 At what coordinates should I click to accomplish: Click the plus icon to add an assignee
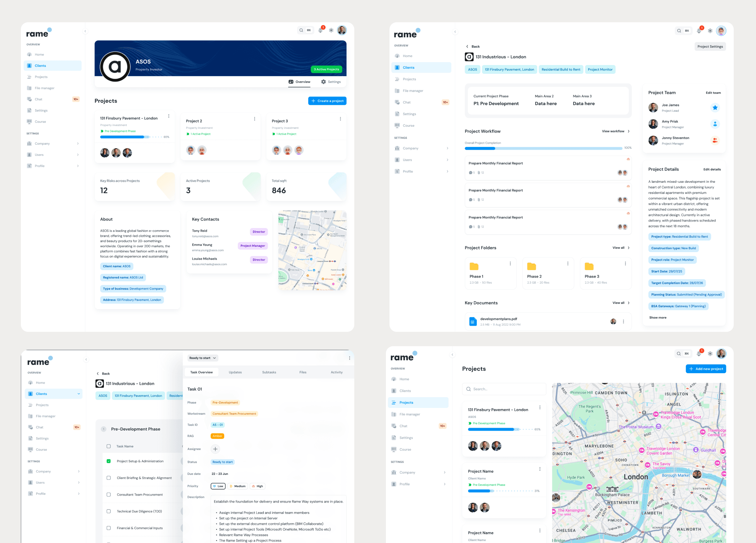tap(215, 449)
